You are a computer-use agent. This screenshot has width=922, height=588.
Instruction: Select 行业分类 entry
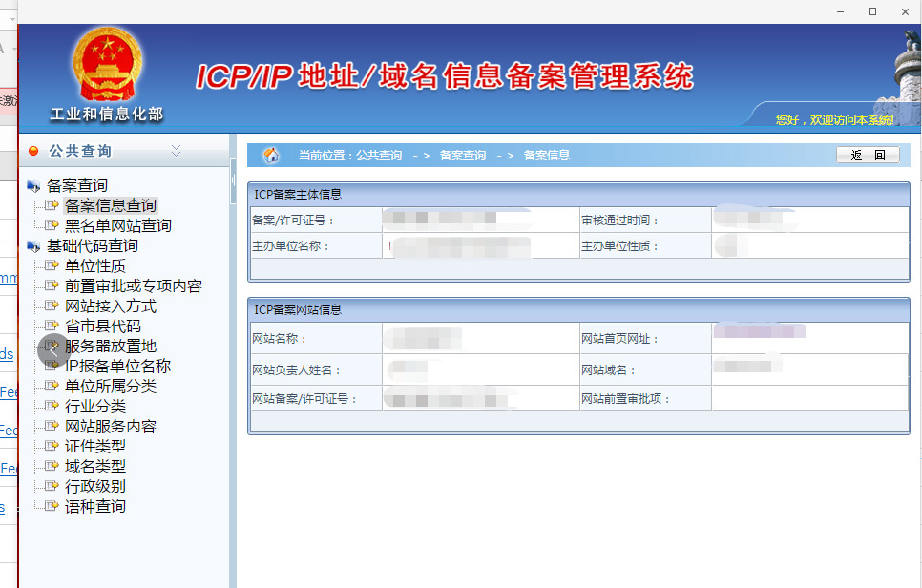[x=95, y=406]
